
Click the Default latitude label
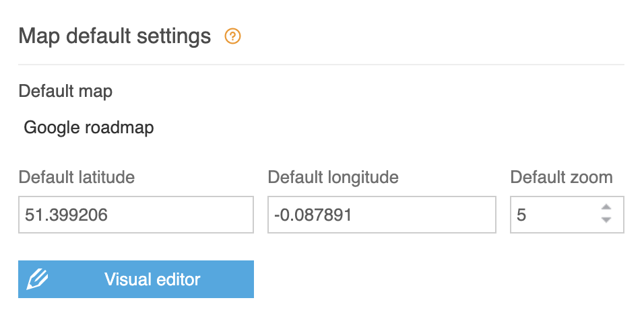(x=77, y=177)
